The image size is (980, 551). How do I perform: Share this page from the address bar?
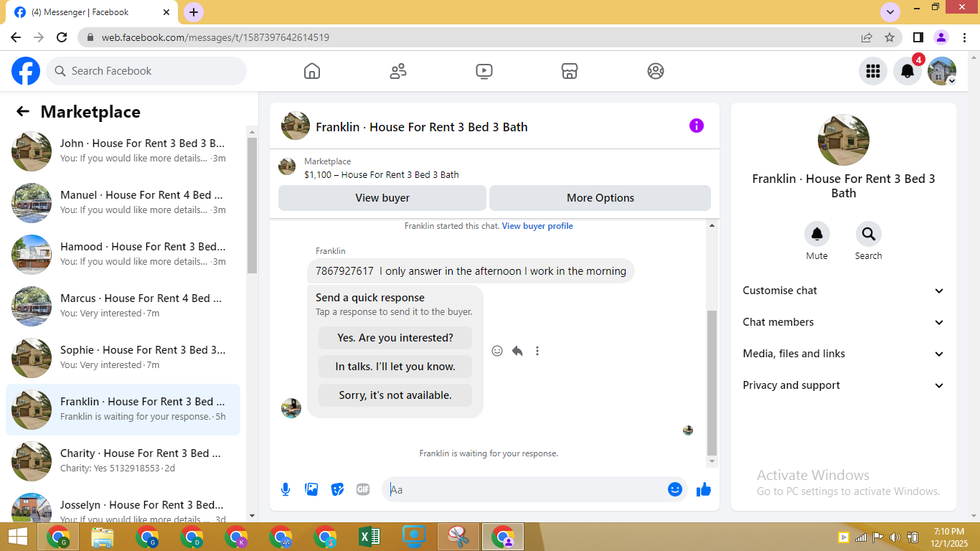coord(867,37)
